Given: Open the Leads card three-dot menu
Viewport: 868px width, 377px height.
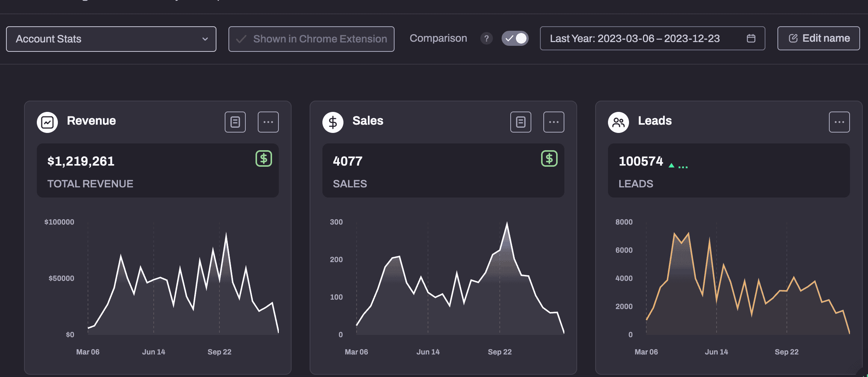Looking at the screenshot, I should 839,122.
